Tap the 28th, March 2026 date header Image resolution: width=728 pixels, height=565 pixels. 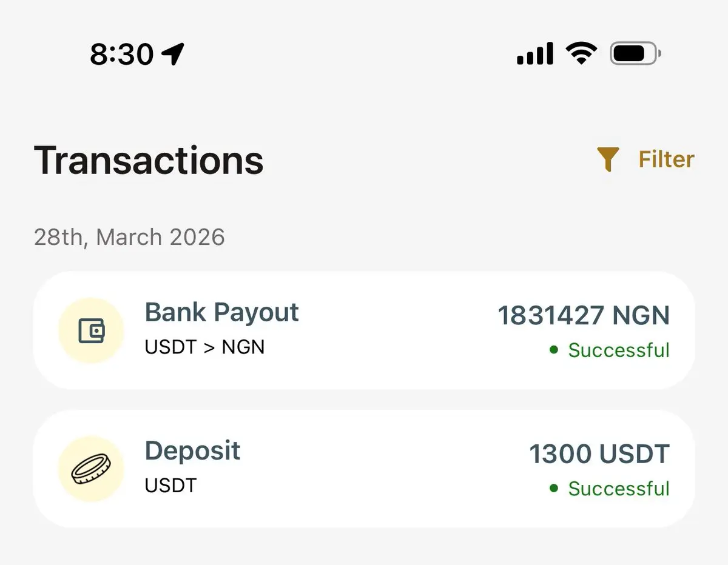pyautogui.click(x=129, y=237)
